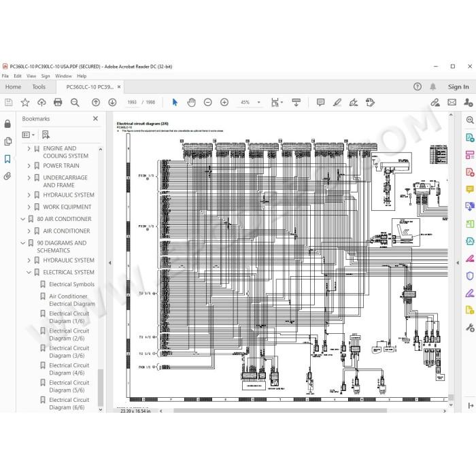This screenshot has height=476, width=476.
Task: Close the PC360LC-10 document tab
Action: pos(119,87)
